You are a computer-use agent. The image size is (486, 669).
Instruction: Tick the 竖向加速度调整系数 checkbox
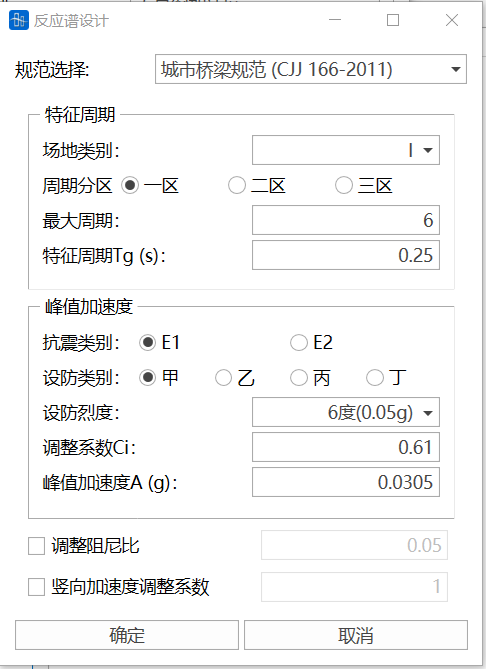coord(36,587)
